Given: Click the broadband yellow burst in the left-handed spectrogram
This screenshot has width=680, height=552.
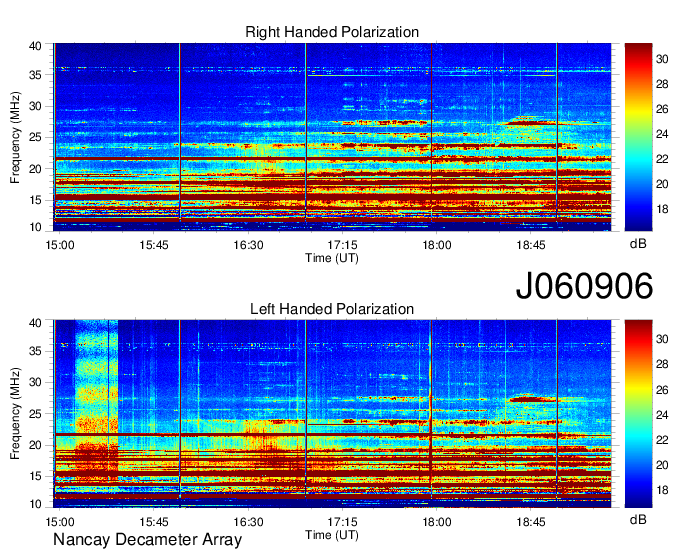Looking at the screenshot, I should pyautogui.click(x=96, y=401).
